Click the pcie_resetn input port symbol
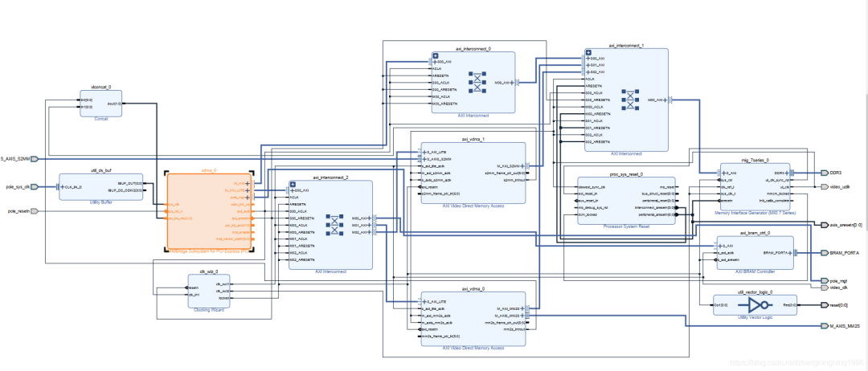Viewport: 868px width, 371px height. pyautogui.click(x=34, y=210)
